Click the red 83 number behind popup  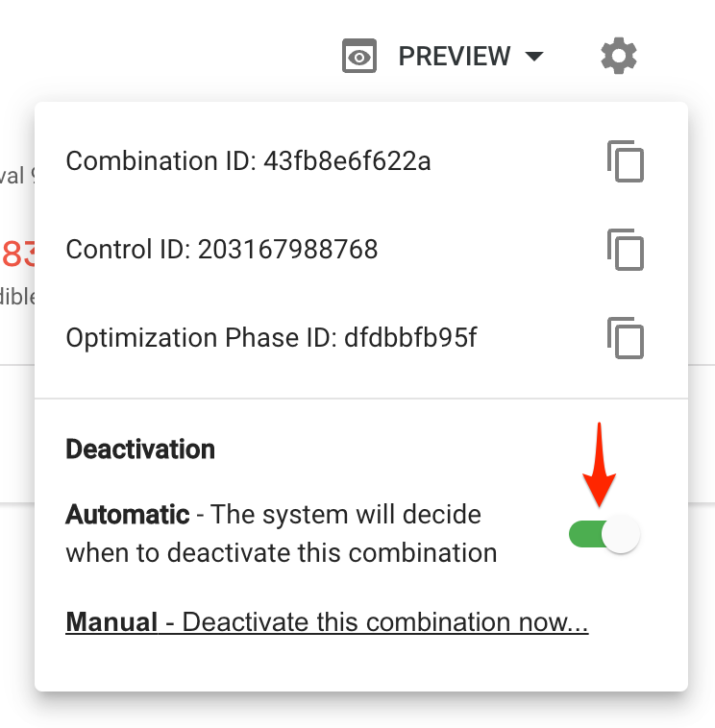point(18,254)
